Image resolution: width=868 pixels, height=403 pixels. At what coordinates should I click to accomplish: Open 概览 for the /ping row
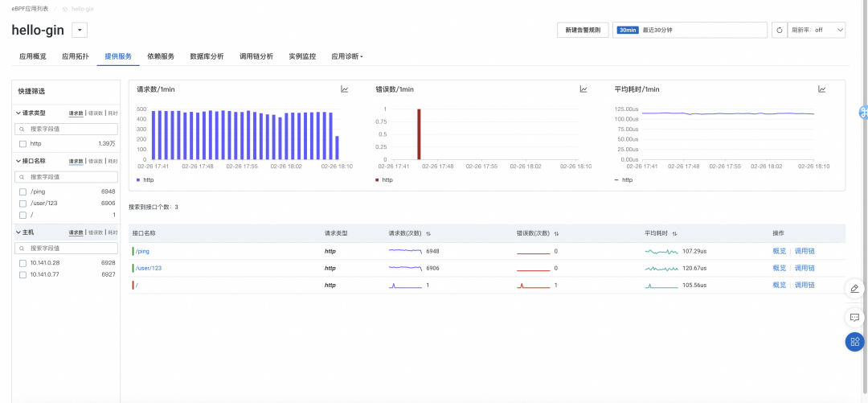[x=780, y=251]
